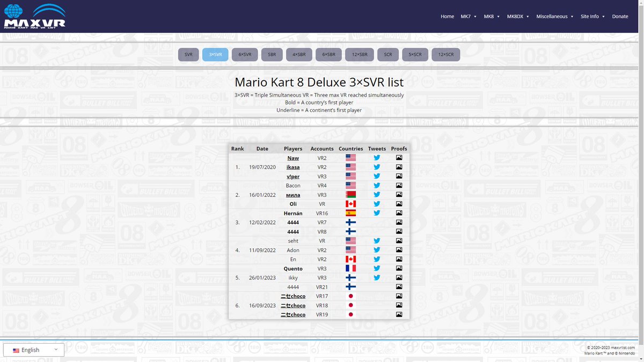
Task: Open the tweet icon in ikasa's row
Action: (377, 167)
